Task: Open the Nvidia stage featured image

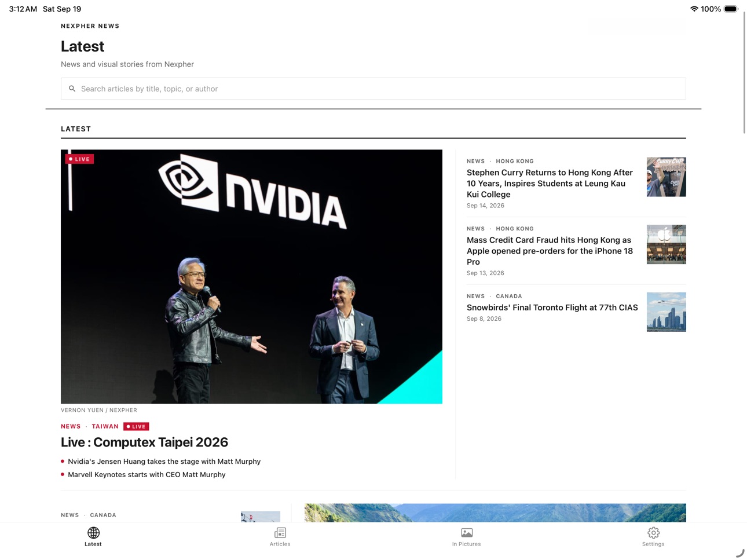Action: point(251,277)
